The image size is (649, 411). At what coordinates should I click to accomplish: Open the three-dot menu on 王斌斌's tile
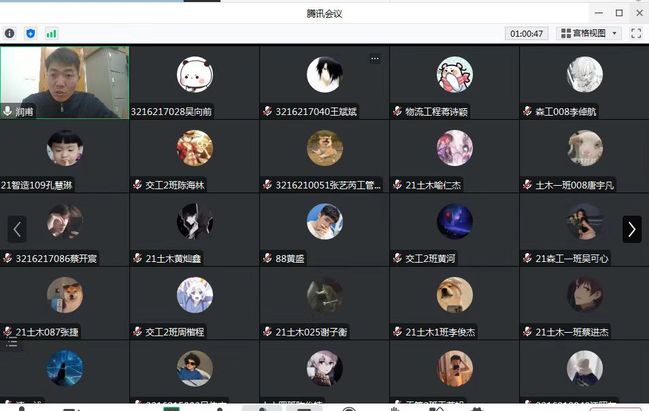click(375, 58)
